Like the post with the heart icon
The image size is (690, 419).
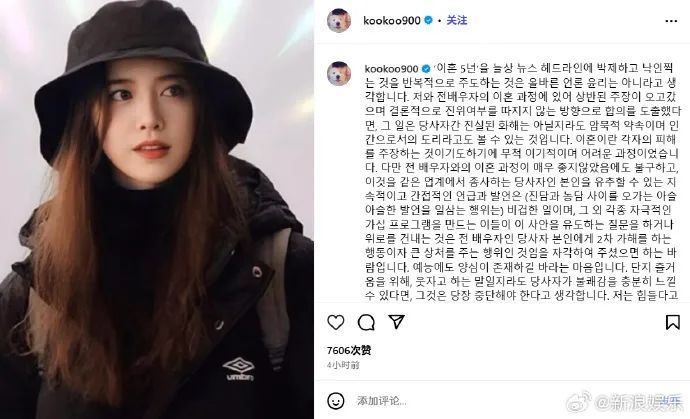pyautogui.click(x=336, y=323)
